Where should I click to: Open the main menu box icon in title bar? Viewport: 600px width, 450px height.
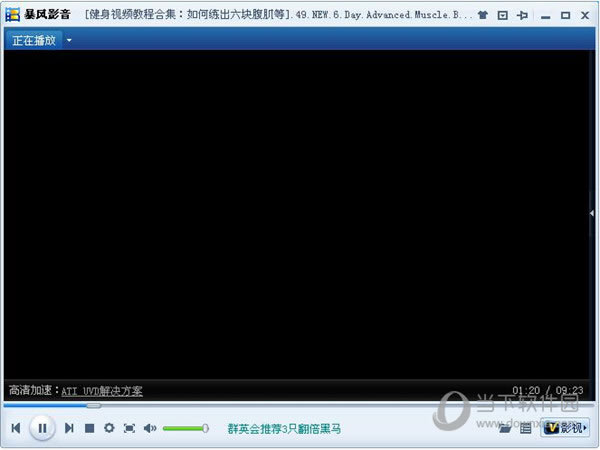(x=502, y=16)
